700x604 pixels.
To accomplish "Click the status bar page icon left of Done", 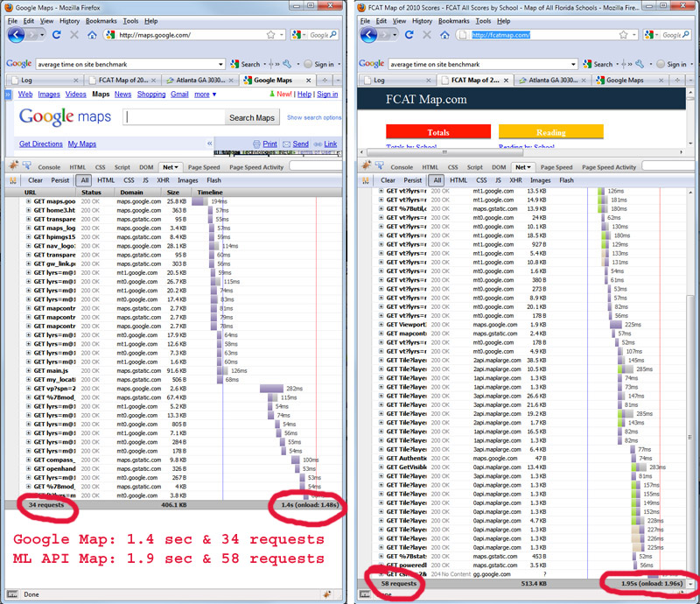I will [x=12, y=594].
